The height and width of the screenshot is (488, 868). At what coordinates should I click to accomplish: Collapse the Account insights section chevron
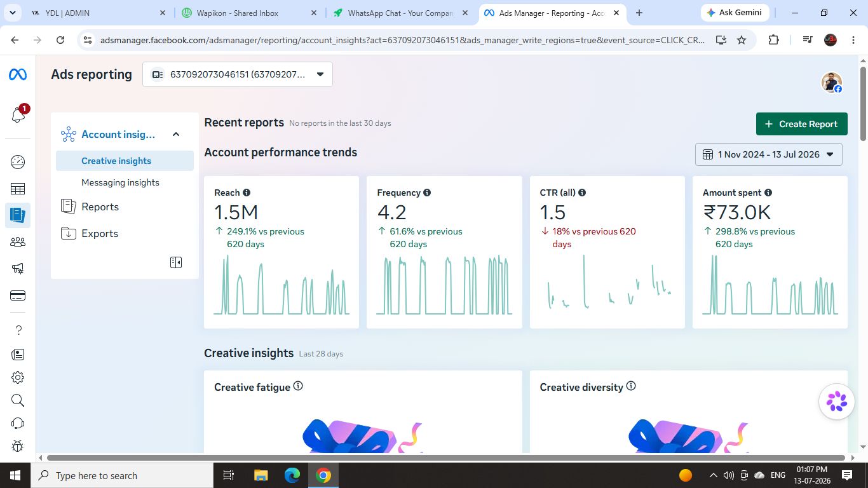176,134
